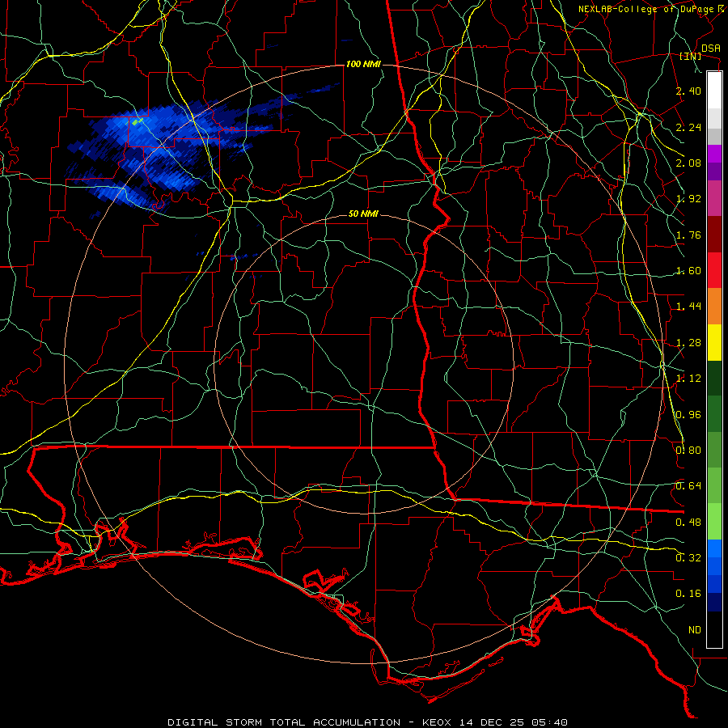The image size is (728, 728).
Task: Click the NEXLAB-College of DuPage credit text
Action: (x=646, y=9)
